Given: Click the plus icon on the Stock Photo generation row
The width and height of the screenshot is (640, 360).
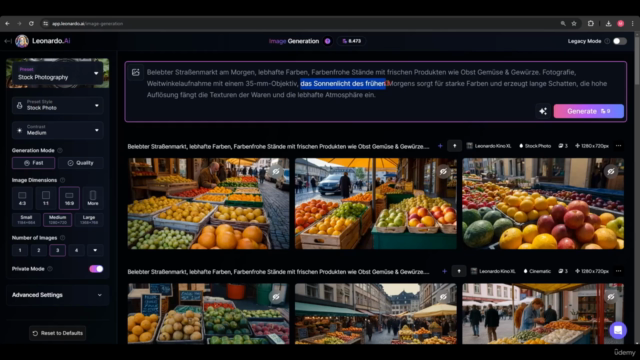Looking at the screenshot, I should pos(440,146).
